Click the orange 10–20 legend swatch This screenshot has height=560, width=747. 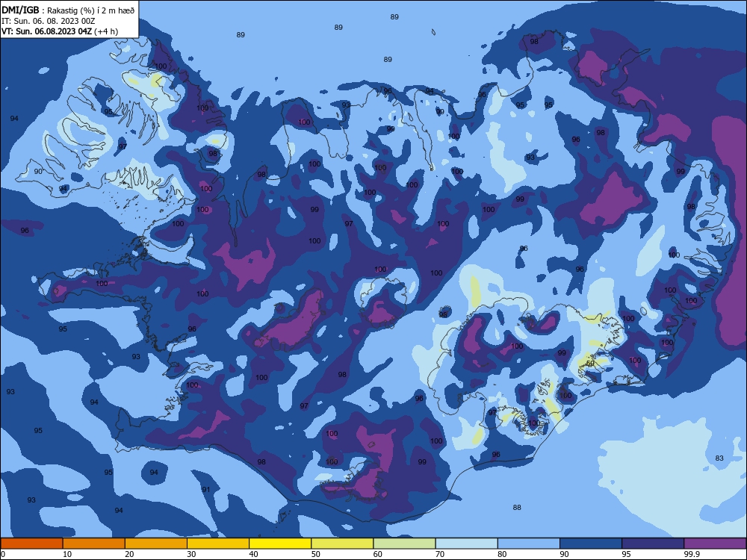94,544
